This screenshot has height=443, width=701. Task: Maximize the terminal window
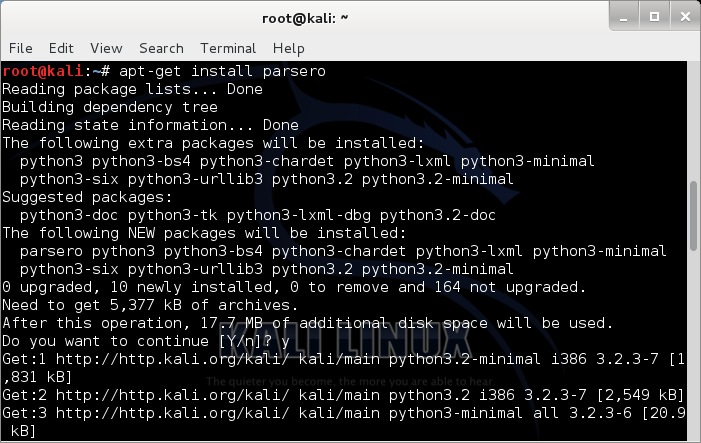[x=655, y=16]
